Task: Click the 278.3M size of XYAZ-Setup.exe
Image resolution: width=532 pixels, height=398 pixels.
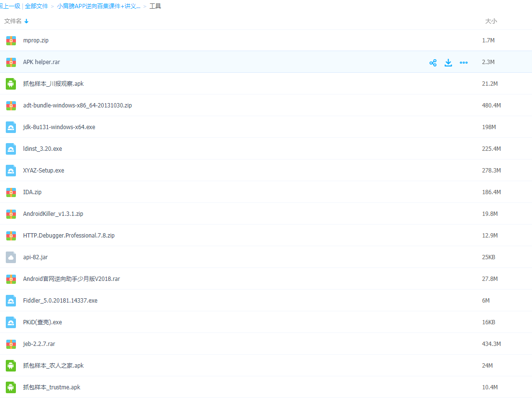Action: (x=491, y=171)
